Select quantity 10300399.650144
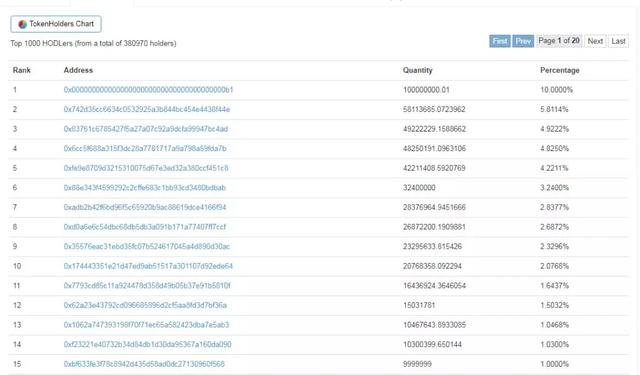 tap(432, 344)
